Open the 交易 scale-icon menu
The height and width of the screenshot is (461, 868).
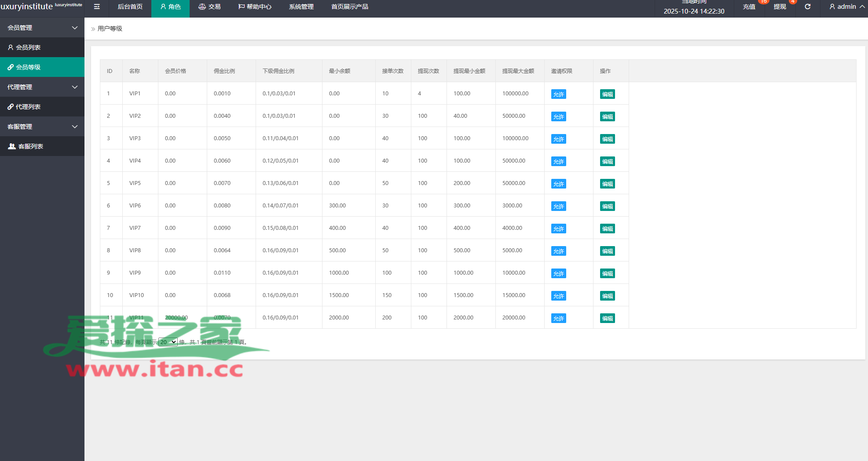(209, 7)
